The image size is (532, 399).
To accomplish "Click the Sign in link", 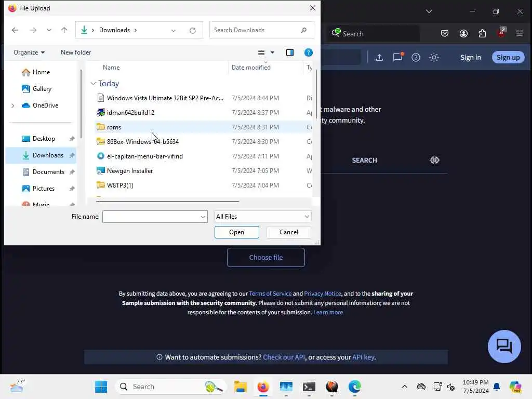I will 470,57.
